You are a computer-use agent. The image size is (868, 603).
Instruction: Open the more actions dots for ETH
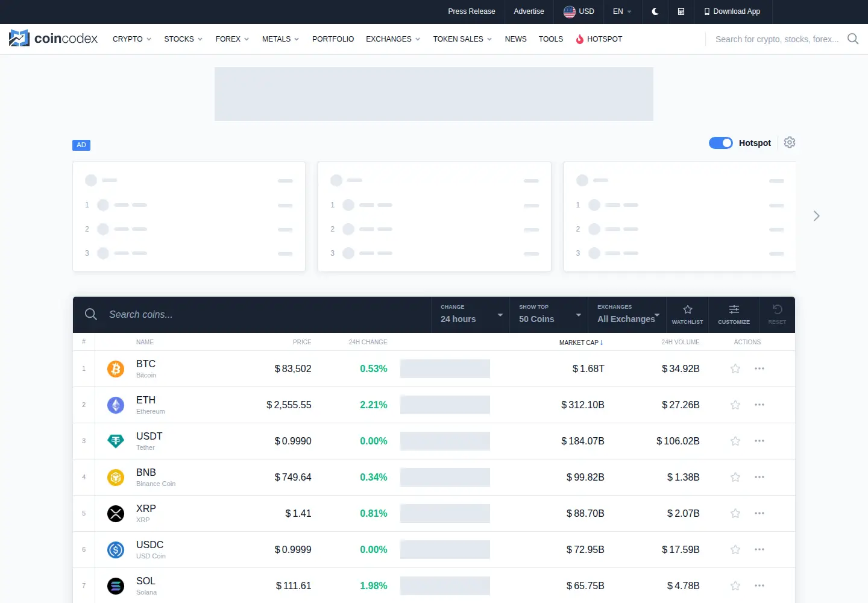point(759,405)
